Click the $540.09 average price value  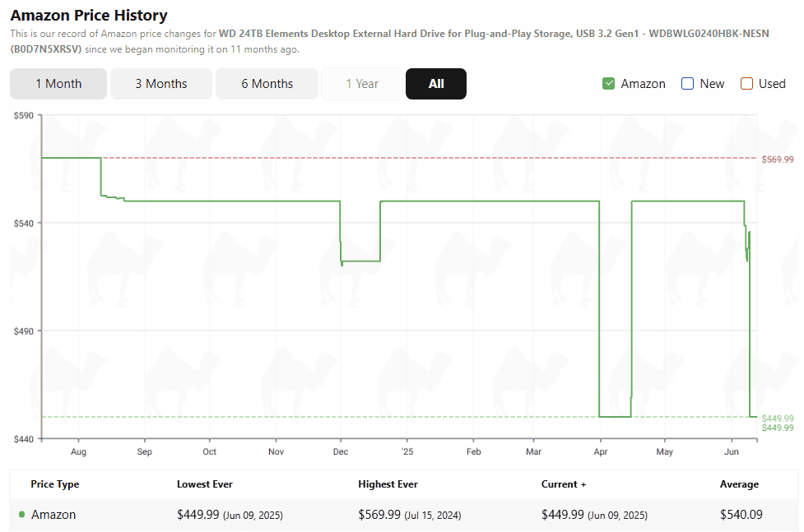[741, 514]
